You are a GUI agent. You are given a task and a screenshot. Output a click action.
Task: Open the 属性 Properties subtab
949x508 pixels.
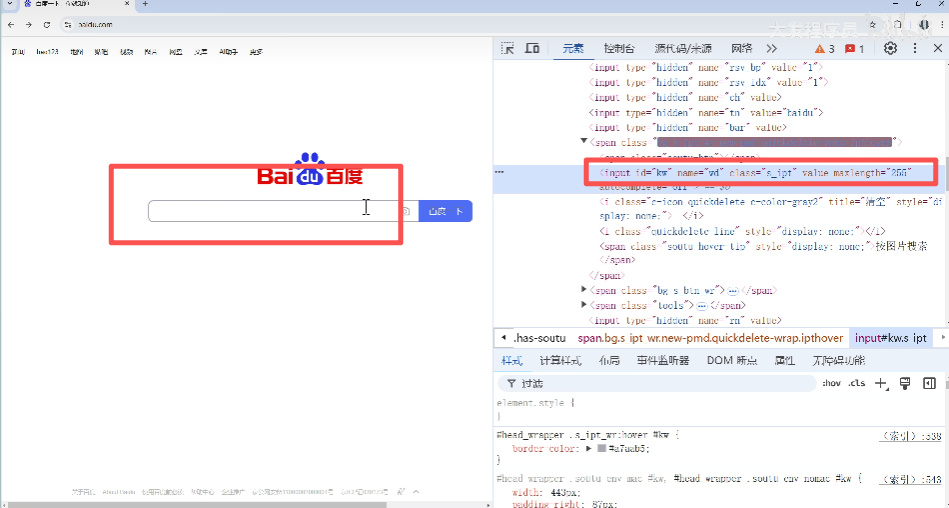point(784,360)
